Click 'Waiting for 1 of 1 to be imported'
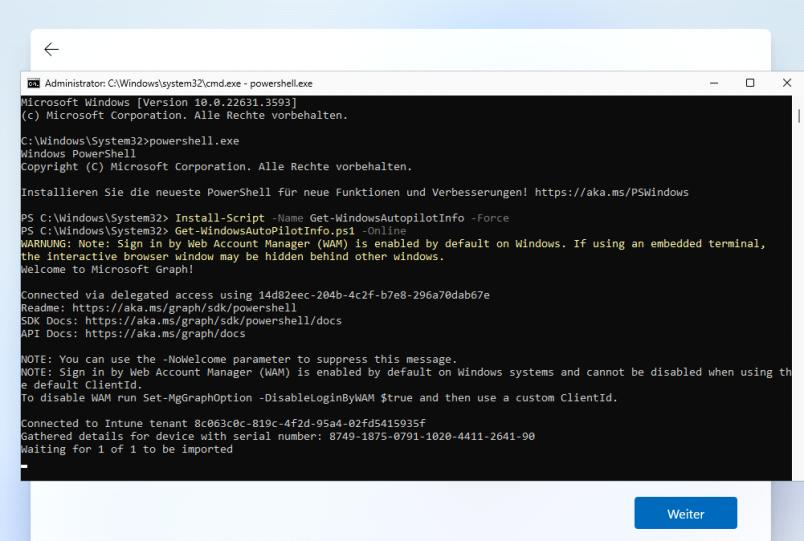This screenshot has width=804, height=541. pyautogui.click(x=127, y=449)
